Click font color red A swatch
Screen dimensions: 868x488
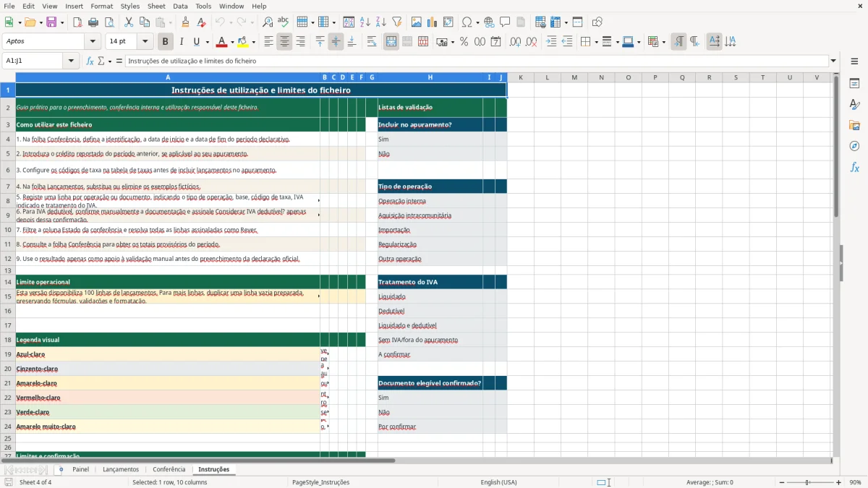pyautogui.click(x=221, y=42)
